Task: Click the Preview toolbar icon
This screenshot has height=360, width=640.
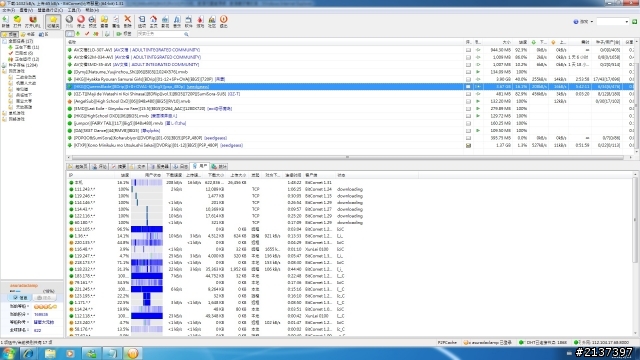Action: [92, 21]
